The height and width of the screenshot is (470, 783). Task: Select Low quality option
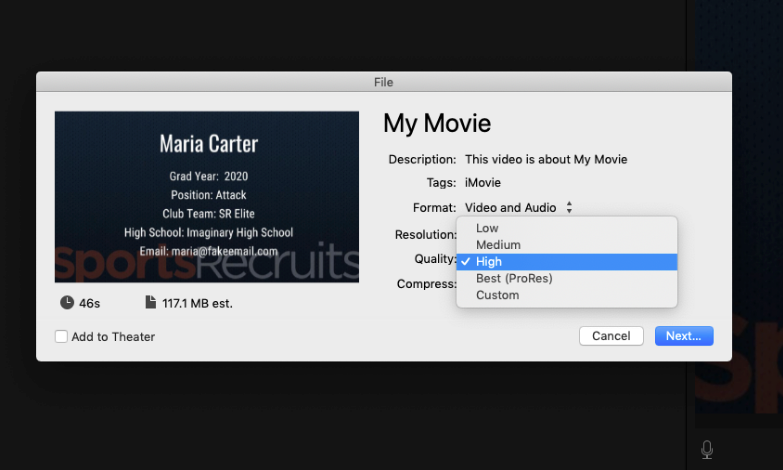pos(567,228)
